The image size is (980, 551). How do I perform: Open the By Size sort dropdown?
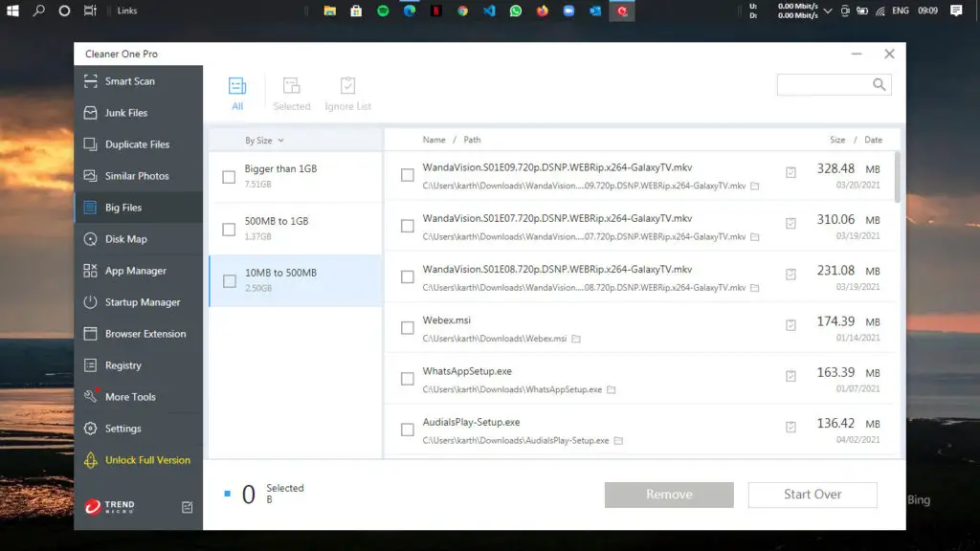click(x=264, y=141)
